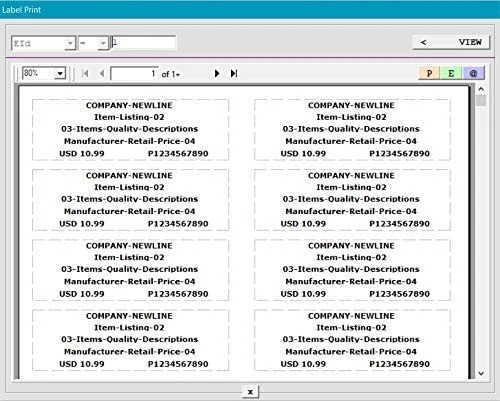
Task: Click the x close button at bottom
Action: pos(250,392)
